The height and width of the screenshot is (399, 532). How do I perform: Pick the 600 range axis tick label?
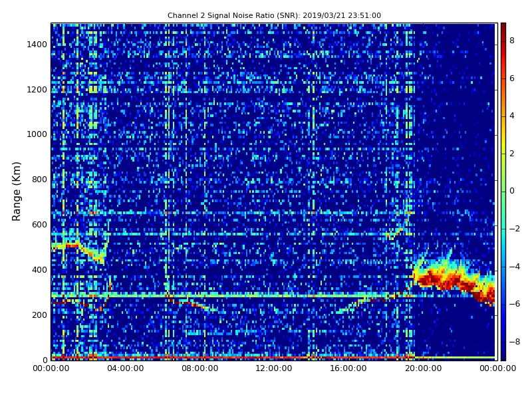pos(39,225)
